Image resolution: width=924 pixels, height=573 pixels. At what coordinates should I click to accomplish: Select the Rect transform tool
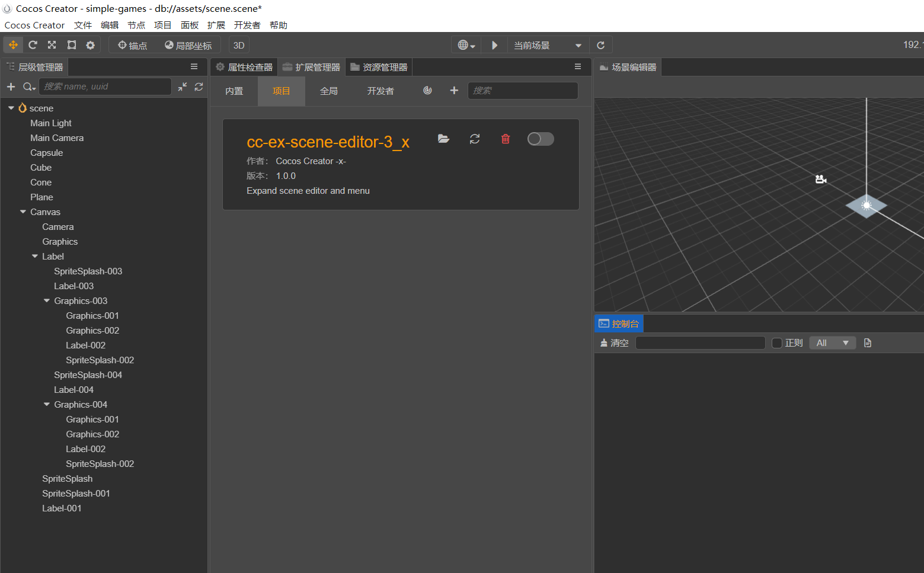72,45
